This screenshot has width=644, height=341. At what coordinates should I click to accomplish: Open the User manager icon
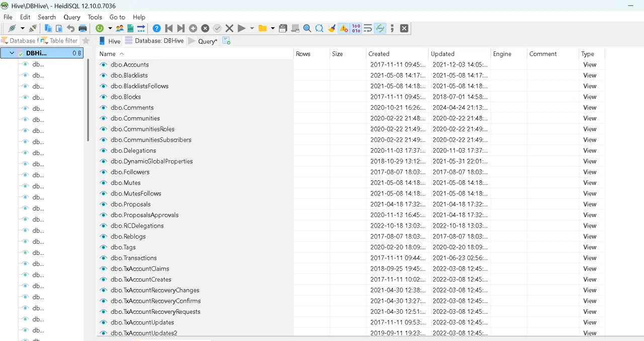120,28
